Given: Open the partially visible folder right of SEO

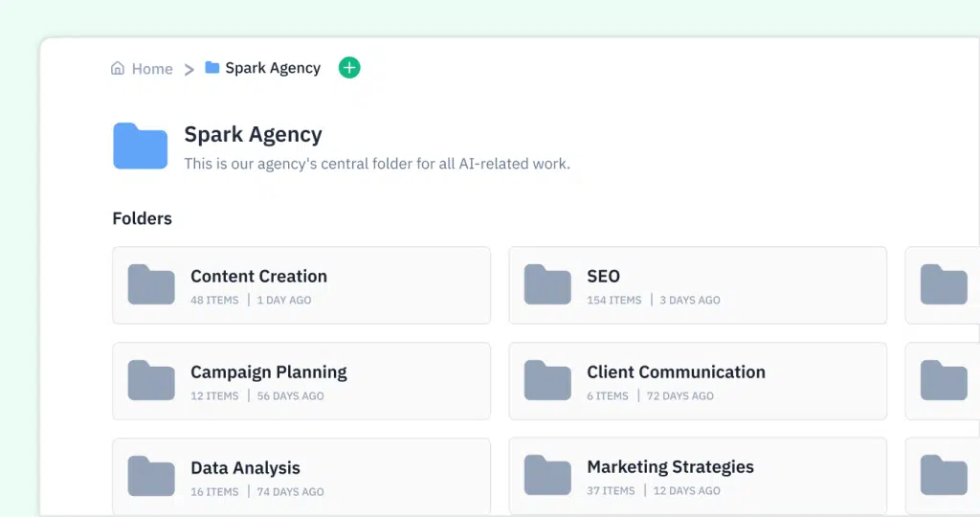Looking at the screenshot, I should pyautogui.click(x=943, y=285).
